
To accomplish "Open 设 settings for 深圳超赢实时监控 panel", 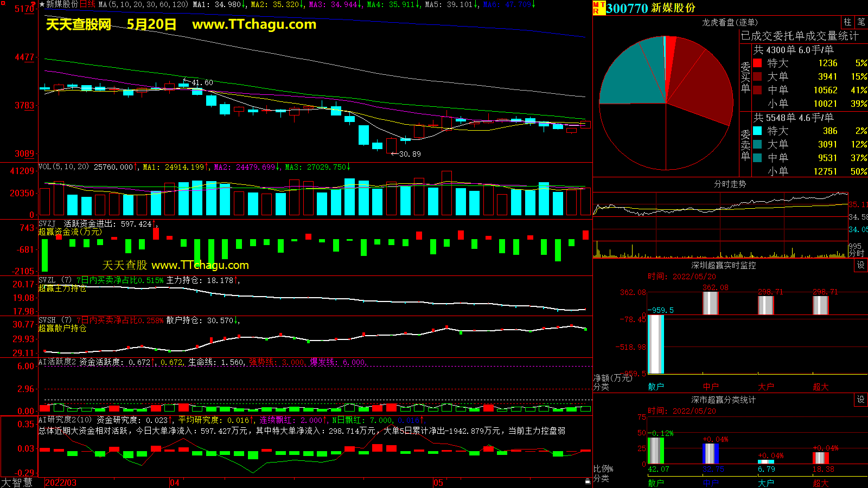I will (860, 265).
